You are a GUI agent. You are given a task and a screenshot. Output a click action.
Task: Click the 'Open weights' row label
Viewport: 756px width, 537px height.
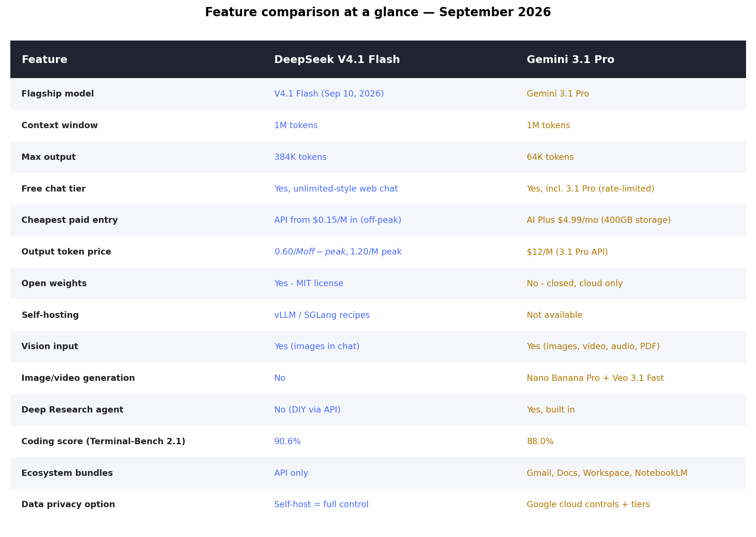coord(54,284)
